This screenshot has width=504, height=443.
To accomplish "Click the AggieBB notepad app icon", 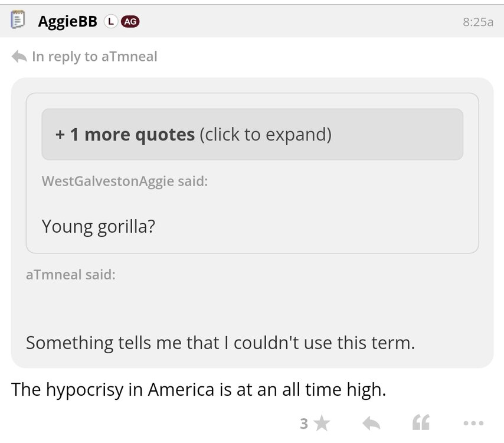I will tap(19, 19).
